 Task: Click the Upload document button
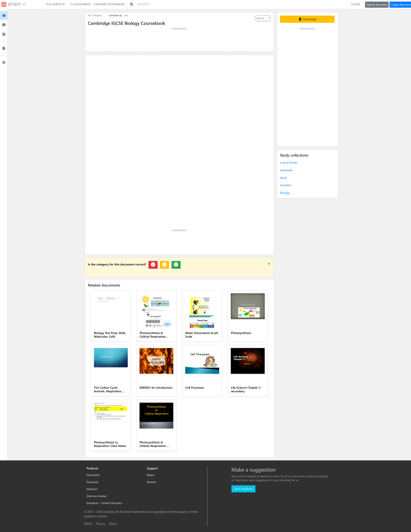click(x=376, y=4)
